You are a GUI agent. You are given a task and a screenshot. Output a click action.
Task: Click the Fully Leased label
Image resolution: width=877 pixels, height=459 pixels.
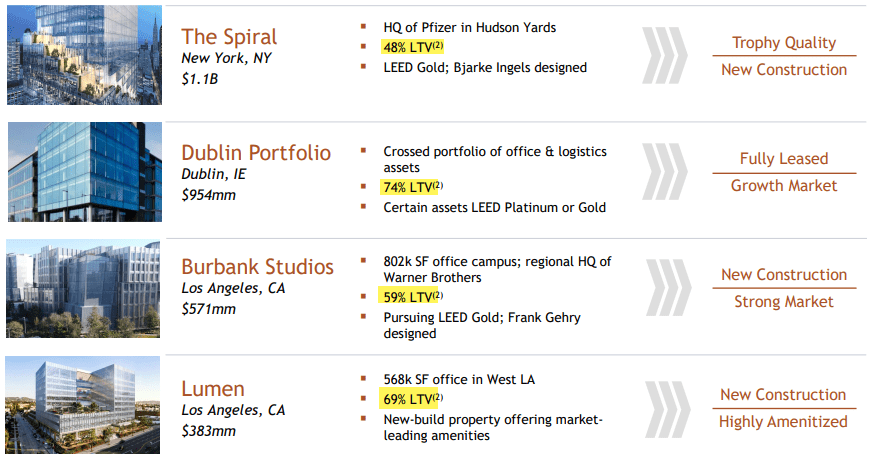pos(784,159)
